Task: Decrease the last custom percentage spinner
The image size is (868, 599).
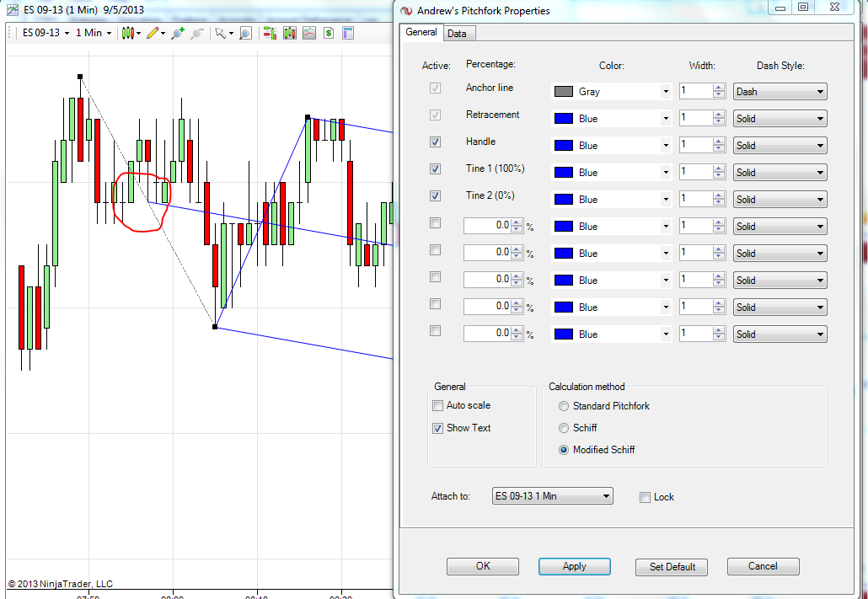Action: point(517,337)
